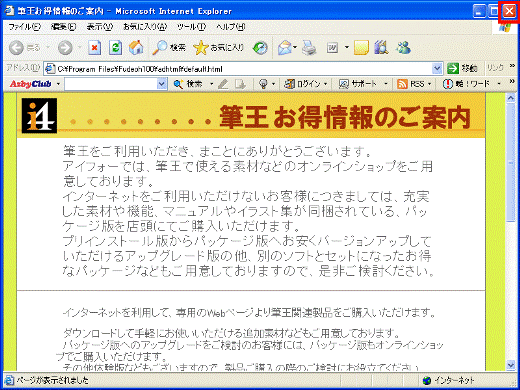Click the address bar URL field
The width and height of the screenshot is (520, 390).
point(243,69)
